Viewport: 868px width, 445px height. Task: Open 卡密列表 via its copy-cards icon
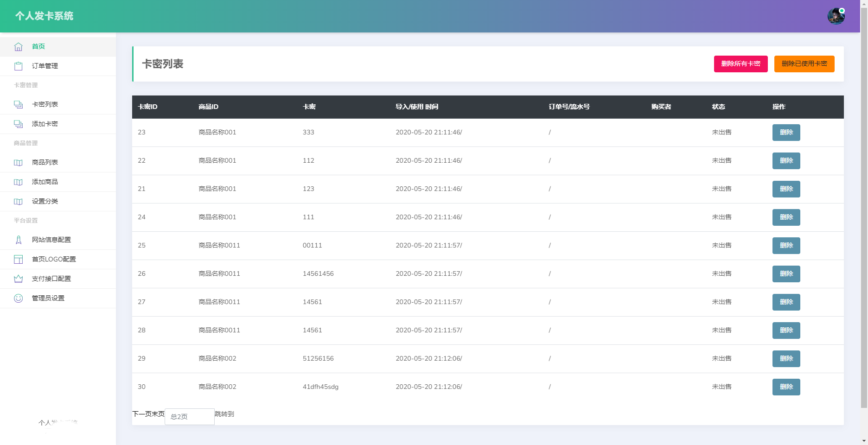pyautogui.click(x=18, y=104)
